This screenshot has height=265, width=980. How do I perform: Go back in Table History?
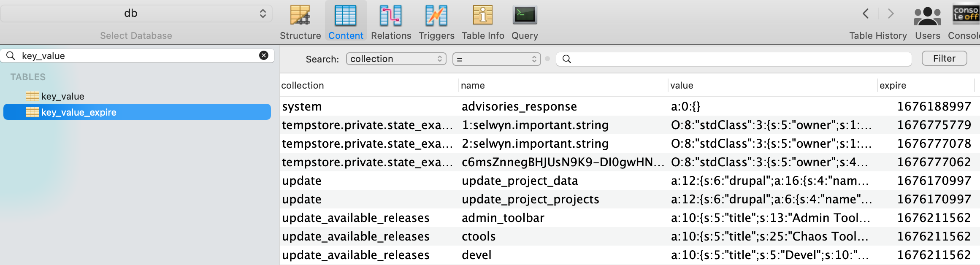[x=866, y=14]
